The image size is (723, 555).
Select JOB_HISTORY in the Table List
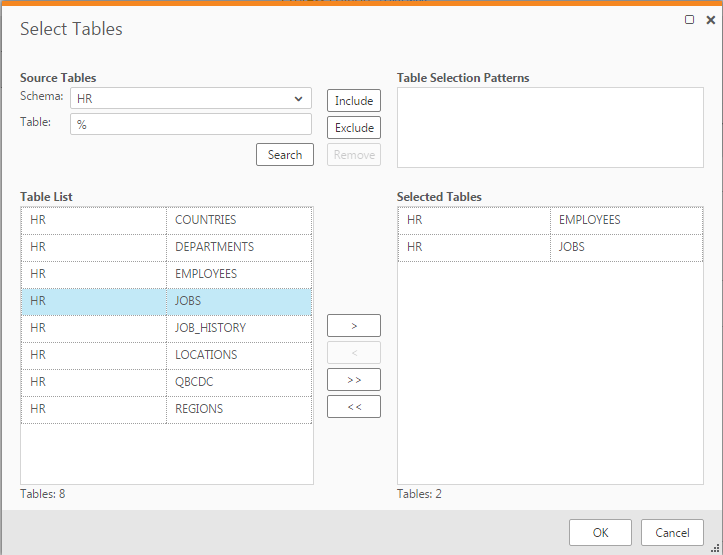tap(210, 328)
